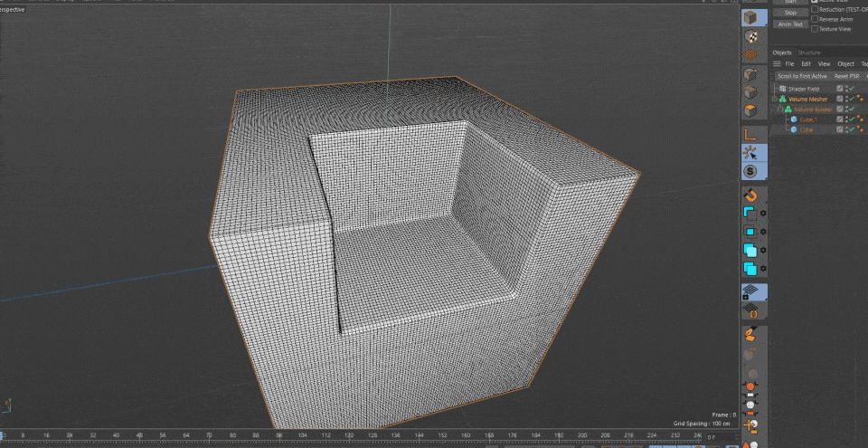Collapse the Volume Builder hierarchy
The image size is (868, 448).
(780, 109)
